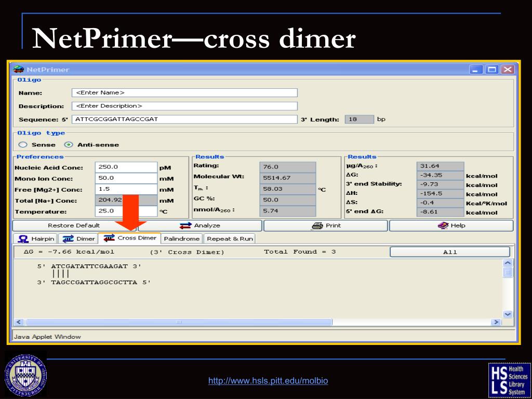Click the Description input field

(184, 106)
